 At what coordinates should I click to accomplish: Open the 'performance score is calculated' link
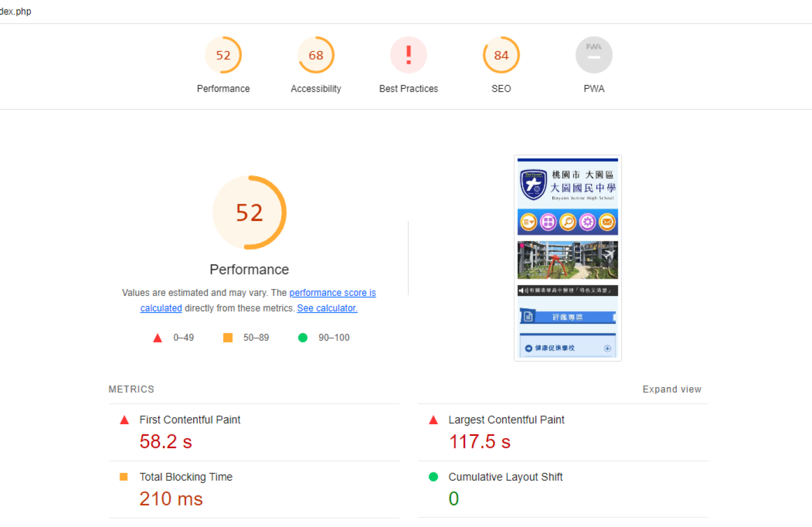(x=332, y=293)
